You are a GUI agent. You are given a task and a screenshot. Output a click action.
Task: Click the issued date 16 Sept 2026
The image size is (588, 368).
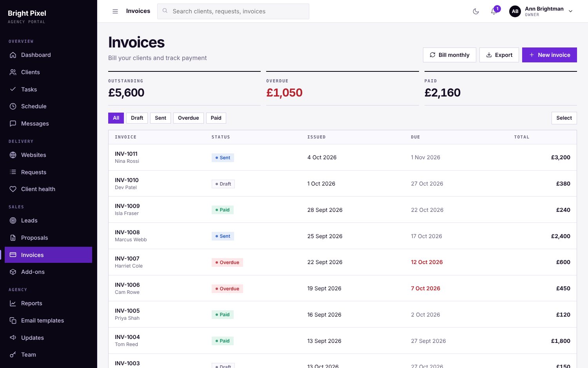(324, 315)
